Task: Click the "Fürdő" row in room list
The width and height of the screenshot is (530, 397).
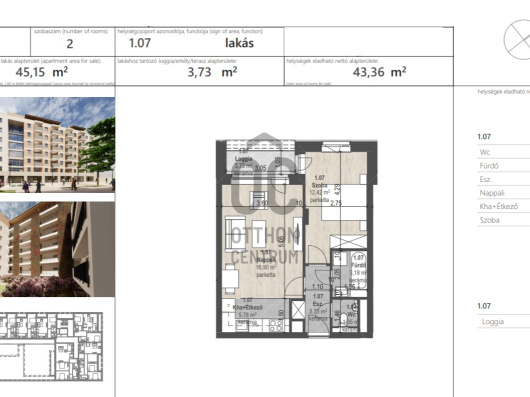Action: click(x=504, y=166)
